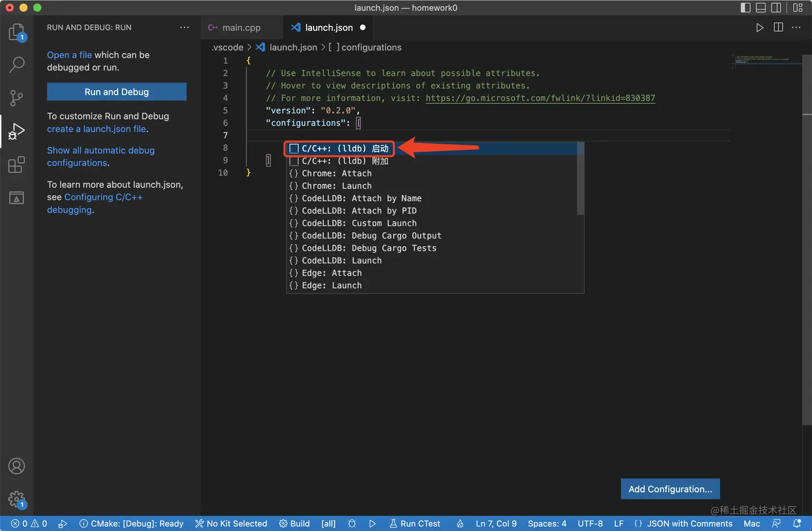Open the 'Configuring C/C++ debugging' link
The height and width of the screenshot is (531, 812).
95,204
